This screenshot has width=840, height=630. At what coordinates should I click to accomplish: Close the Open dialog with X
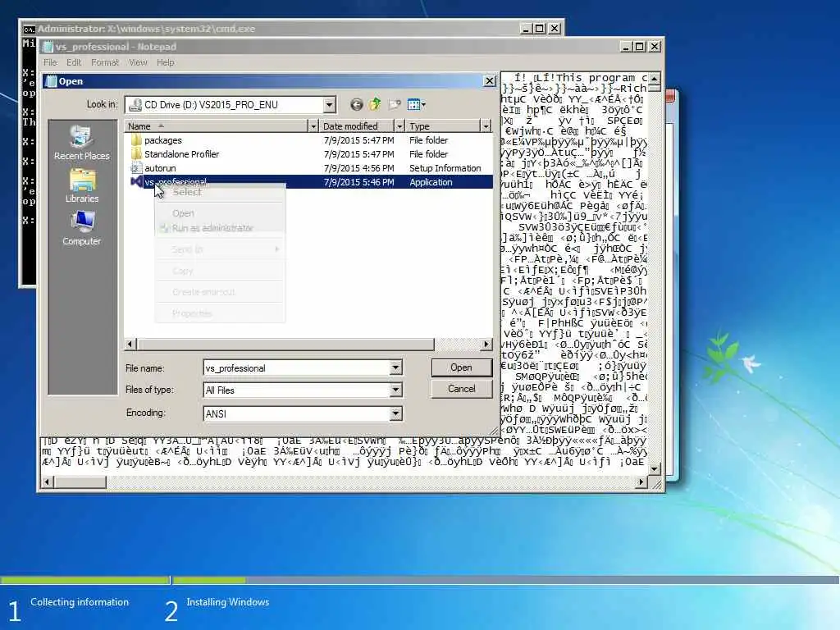[490, 81]
